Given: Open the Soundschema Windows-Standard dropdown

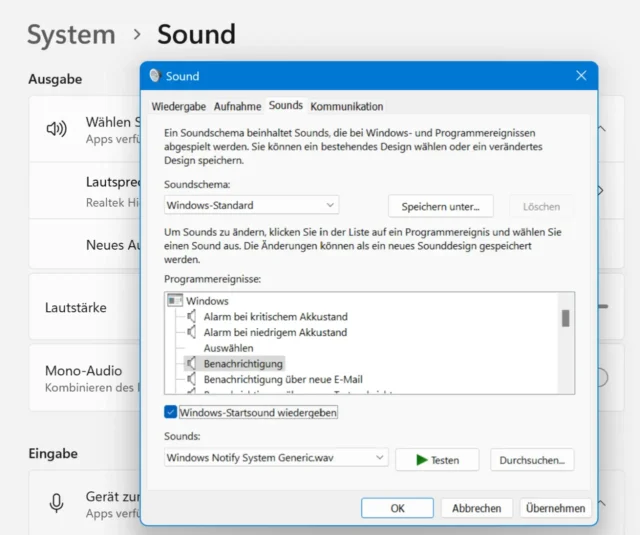Looking at the screenshot, I should tap(252, 205).
